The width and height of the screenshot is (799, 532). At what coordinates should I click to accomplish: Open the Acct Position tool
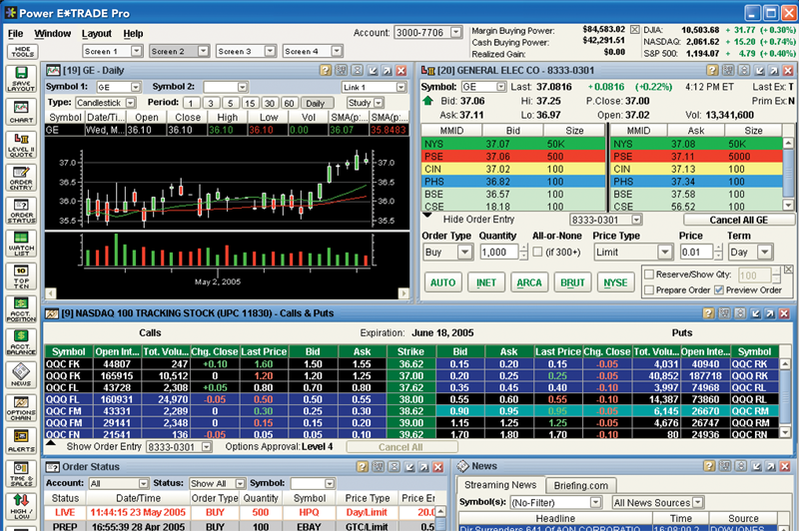point(21,309)
